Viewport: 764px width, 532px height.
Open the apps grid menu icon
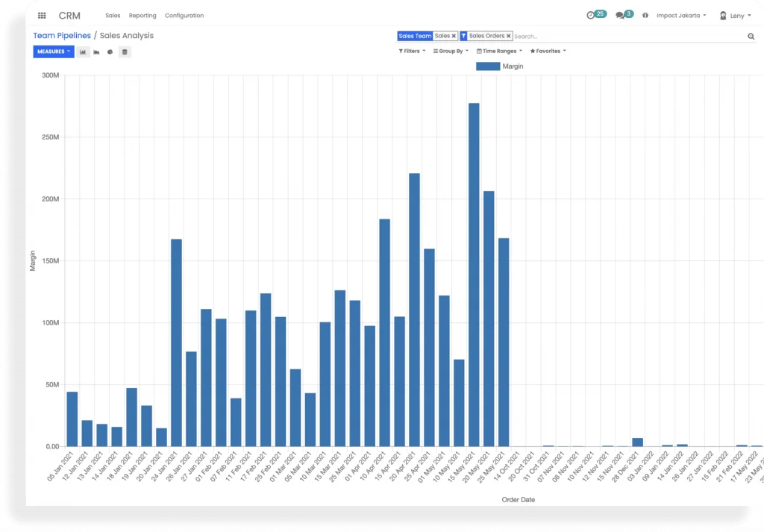[x=42, y=16]
